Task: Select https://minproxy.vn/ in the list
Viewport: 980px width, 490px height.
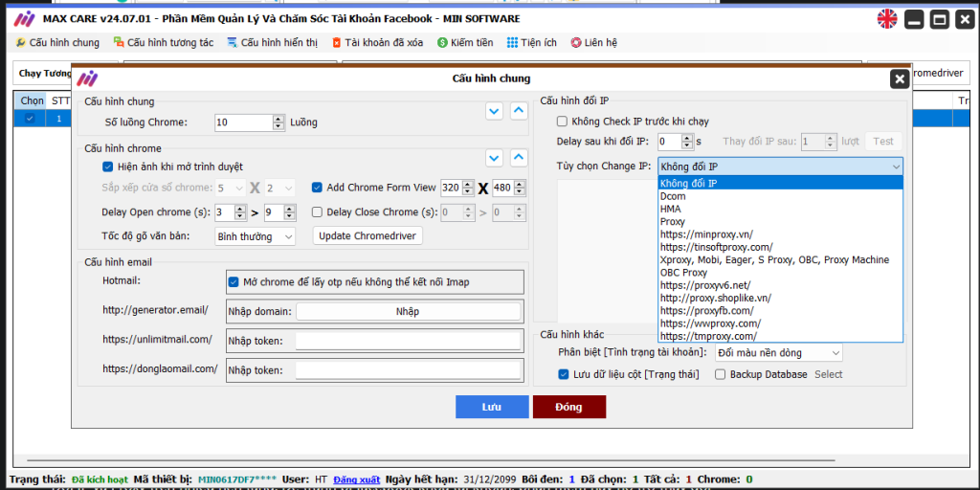Action: 780,234
